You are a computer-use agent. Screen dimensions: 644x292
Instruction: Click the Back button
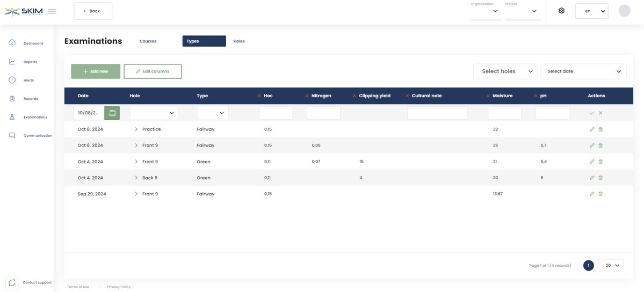click(x=93, y=11)
